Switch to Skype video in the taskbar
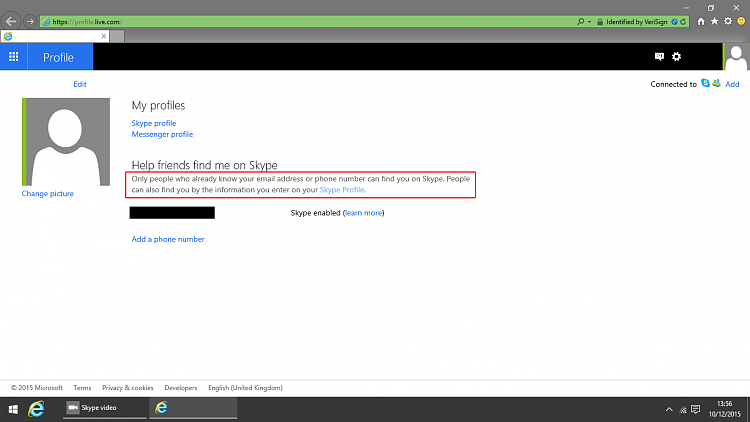The image size is (750, 422). (x=104, y=408)
